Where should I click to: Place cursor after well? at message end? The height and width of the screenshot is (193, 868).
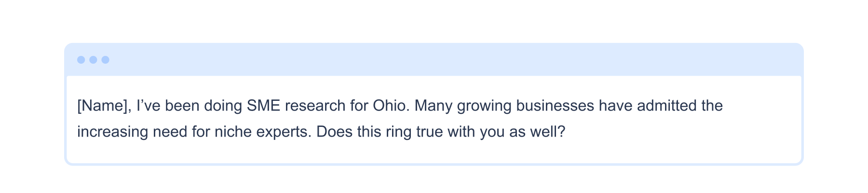566,132
